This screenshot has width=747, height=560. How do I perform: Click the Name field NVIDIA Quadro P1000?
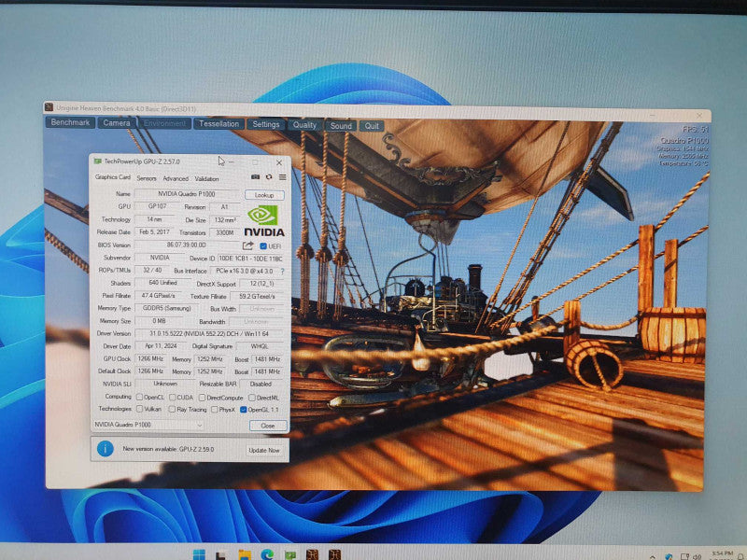187,194
